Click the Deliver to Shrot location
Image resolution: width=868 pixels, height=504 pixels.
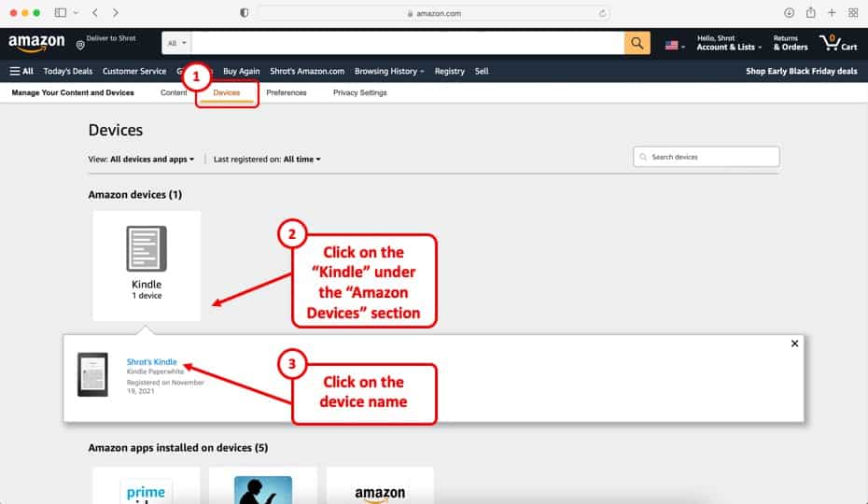click(x=105, y=42)
